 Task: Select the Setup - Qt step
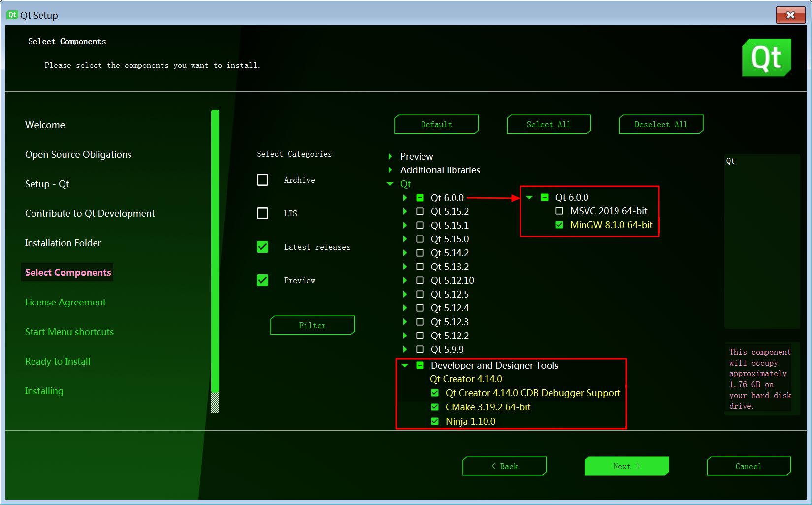(47, 184)
